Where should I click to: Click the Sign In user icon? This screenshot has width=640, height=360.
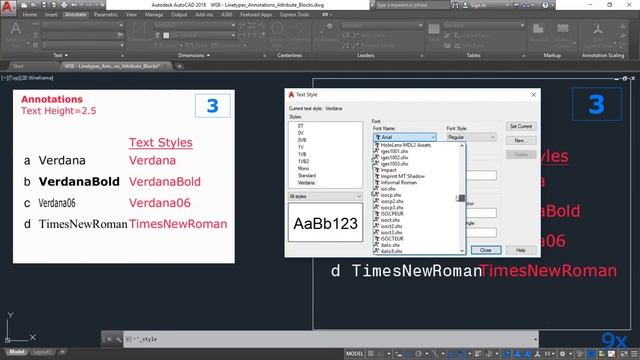coord(465,5)
